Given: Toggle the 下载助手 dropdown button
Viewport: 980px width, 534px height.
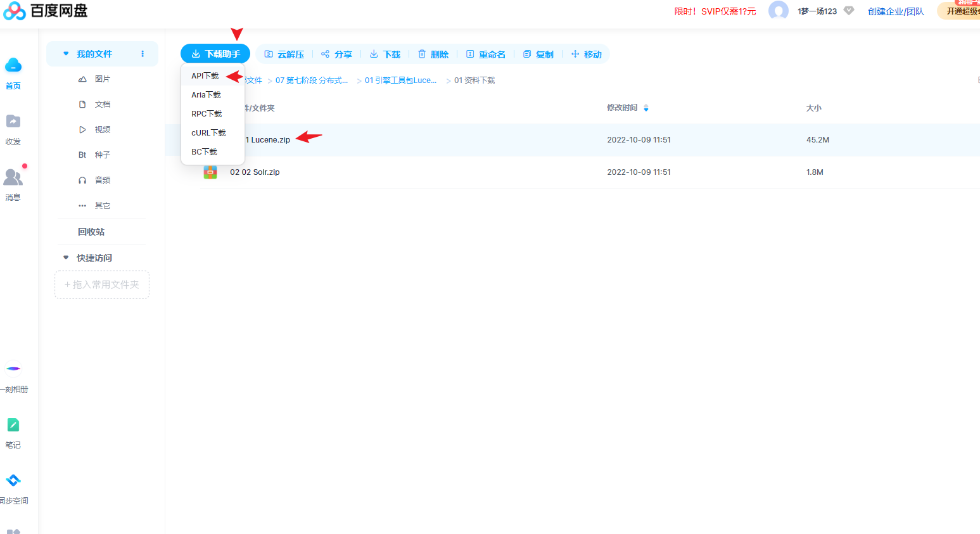Looking at the screenshot, I should 215,54.
